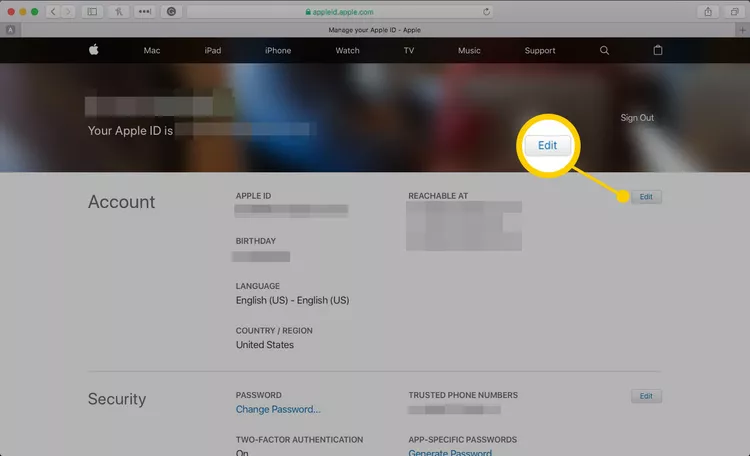This screenshot has width=750, height=456.
Task: Click the BIRTHDAY label
Action: [x=255, y=241]
